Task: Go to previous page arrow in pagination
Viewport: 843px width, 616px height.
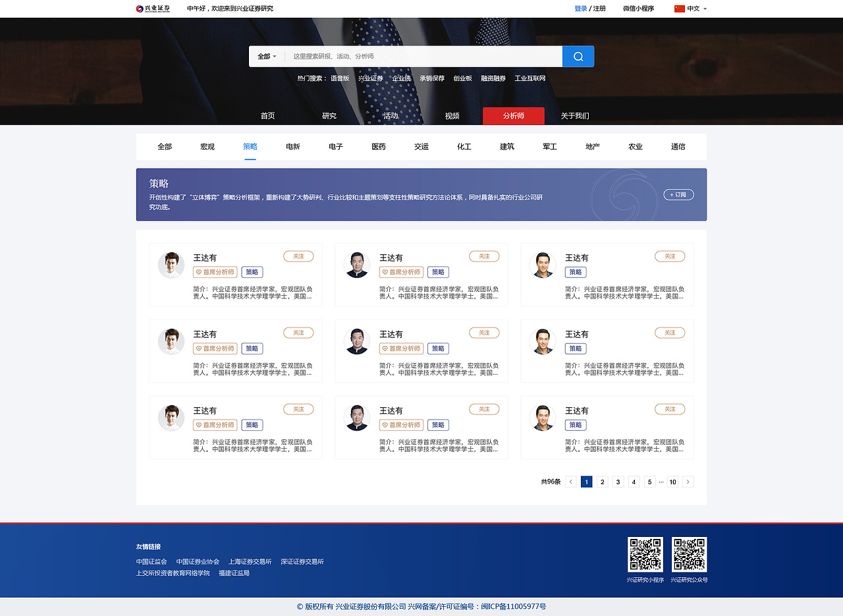Action: point(571,482)
